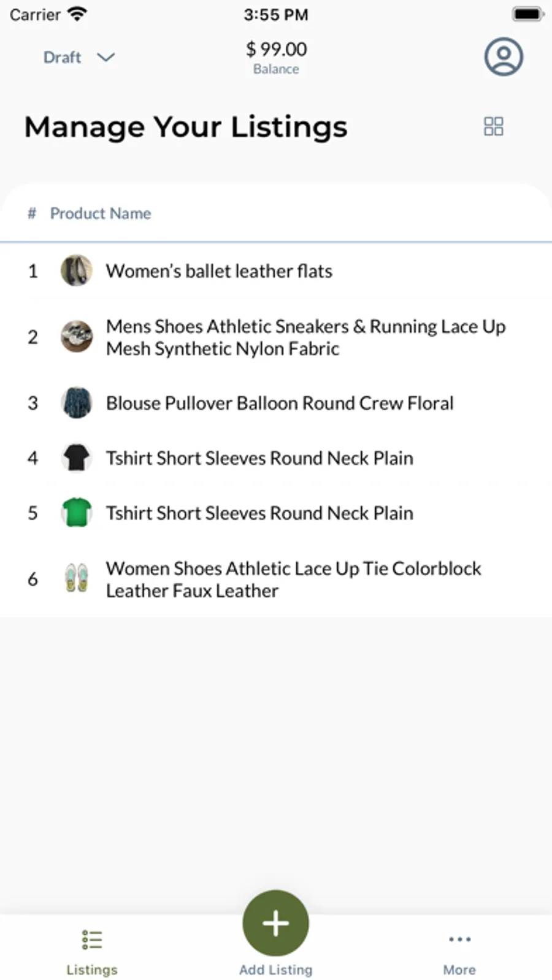Open the More tab
The width and height of the screenshot is (552, 980).
459,951
